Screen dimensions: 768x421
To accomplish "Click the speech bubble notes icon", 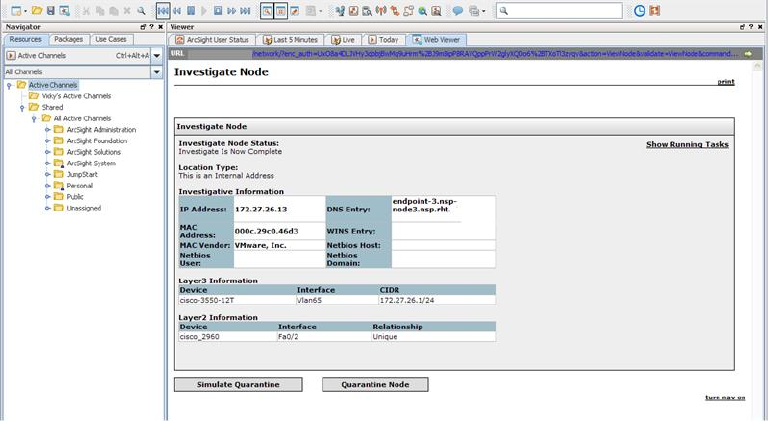I will 458,11.
